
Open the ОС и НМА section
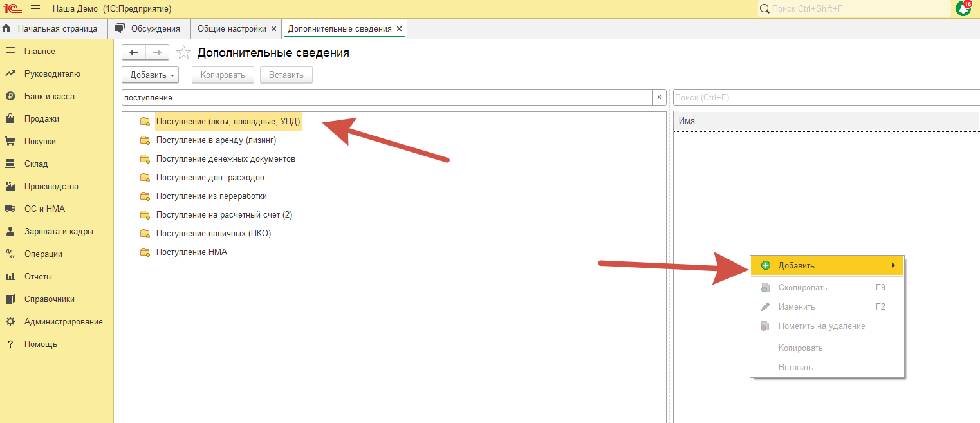pyautogui.click(x=44, y=209)
